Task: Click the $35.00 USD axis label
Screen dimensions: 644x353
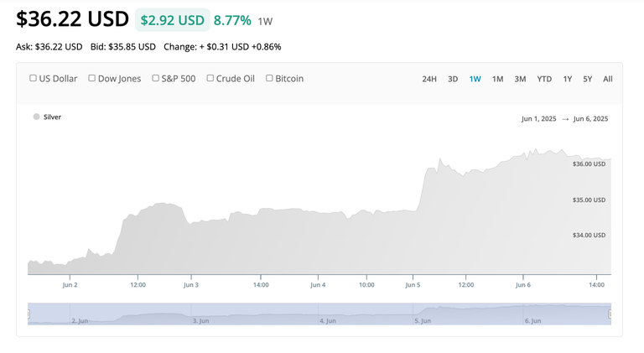Action: [x=589, y=200]
